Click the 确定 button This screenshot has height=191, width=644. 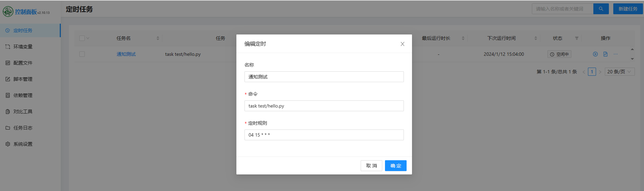(395, 166)
